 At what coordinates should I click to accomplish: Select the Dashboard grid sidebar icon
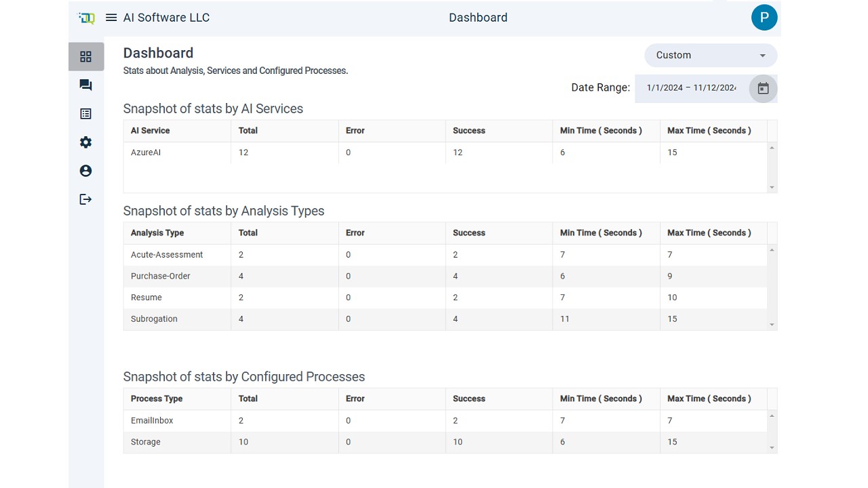click(x=85, y=57)
